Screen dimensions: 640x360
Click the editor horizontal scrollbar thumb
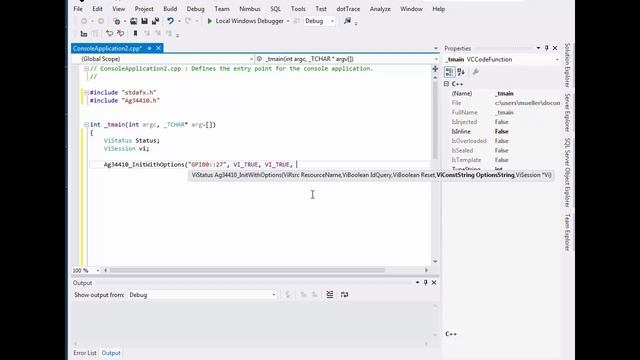[x=247, y=270]
